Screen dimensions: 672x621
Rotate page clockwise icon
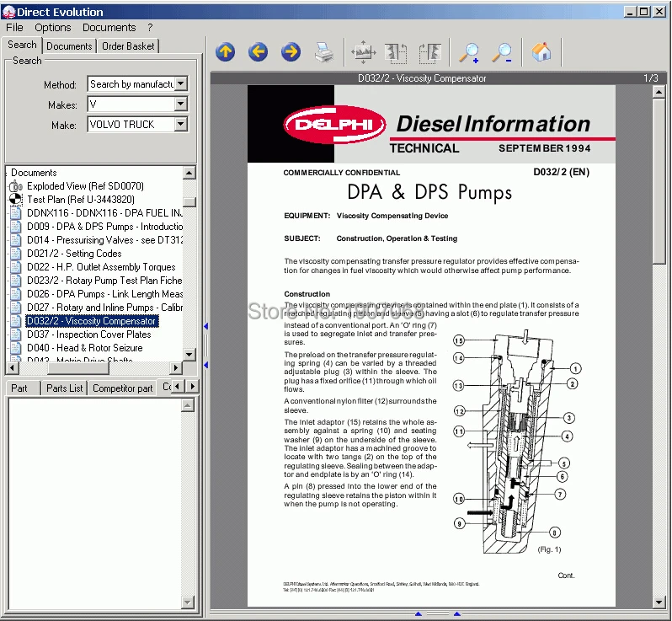[429, 53]
